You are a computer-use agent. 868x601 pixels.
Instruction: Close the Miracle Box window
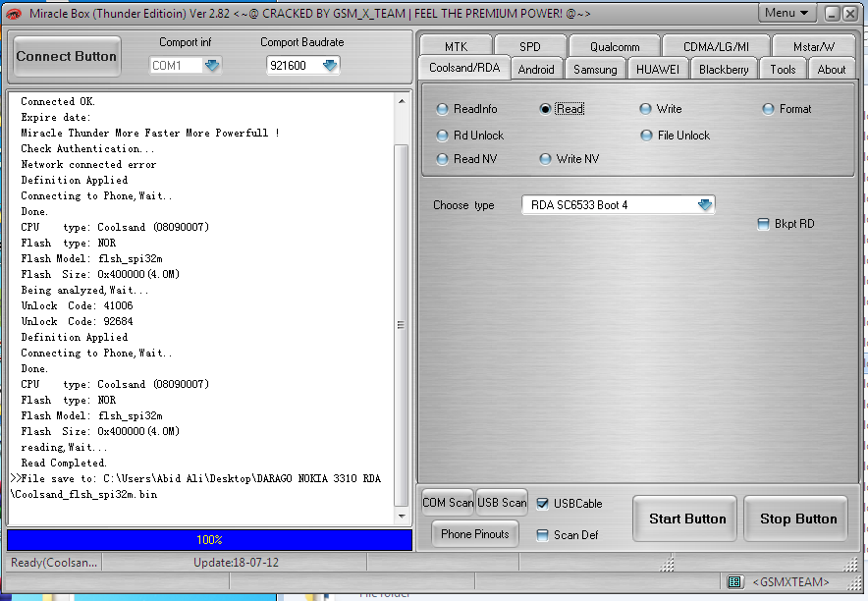[850, 14]
